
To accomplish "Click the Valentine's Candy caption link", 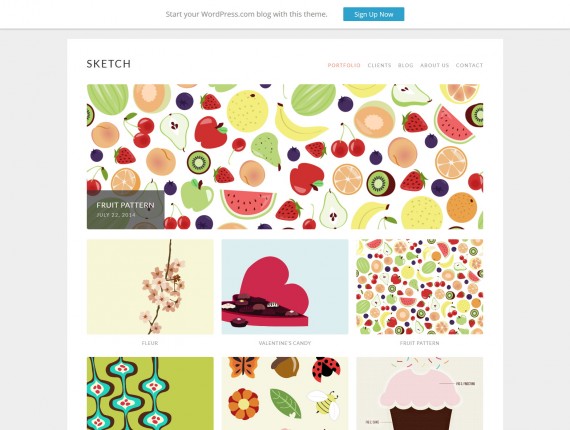I will click(x=285, y=343).
